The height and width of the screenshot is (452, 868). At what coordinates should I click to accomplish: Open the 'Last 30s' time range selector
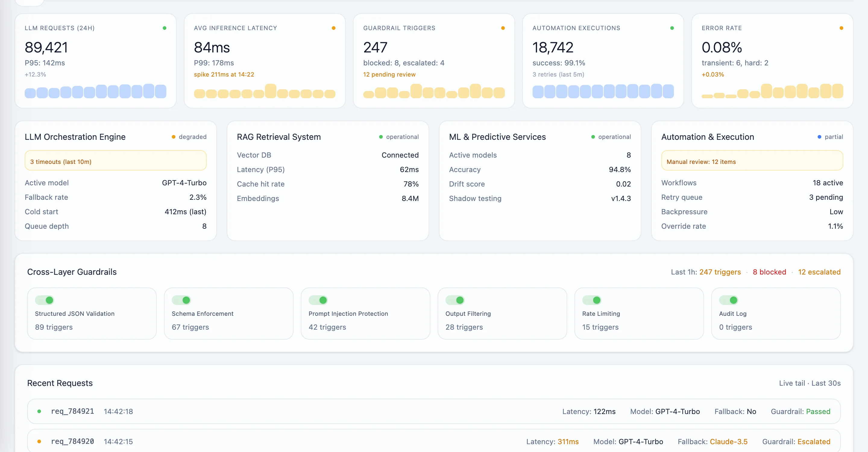pyautogui.click(x=826, y=383)
